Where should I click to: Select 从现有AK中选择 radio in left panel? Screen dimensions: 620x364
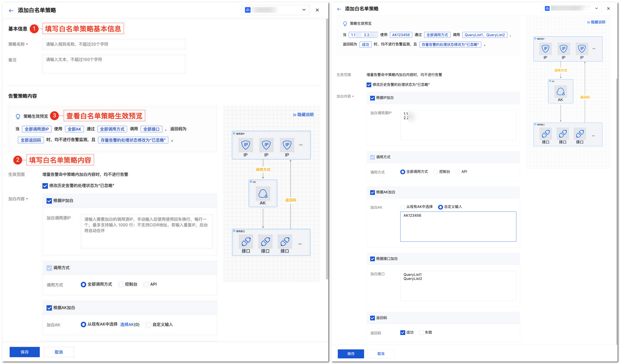tap(83, 325)
